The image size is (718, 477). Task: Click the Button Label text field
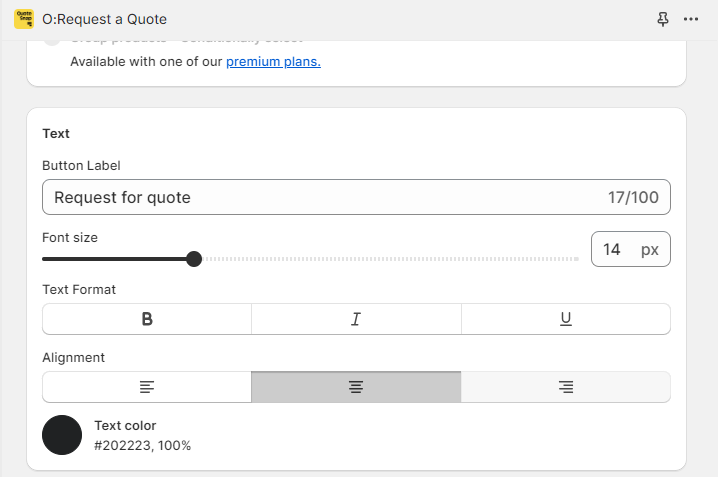coord(320,197)
